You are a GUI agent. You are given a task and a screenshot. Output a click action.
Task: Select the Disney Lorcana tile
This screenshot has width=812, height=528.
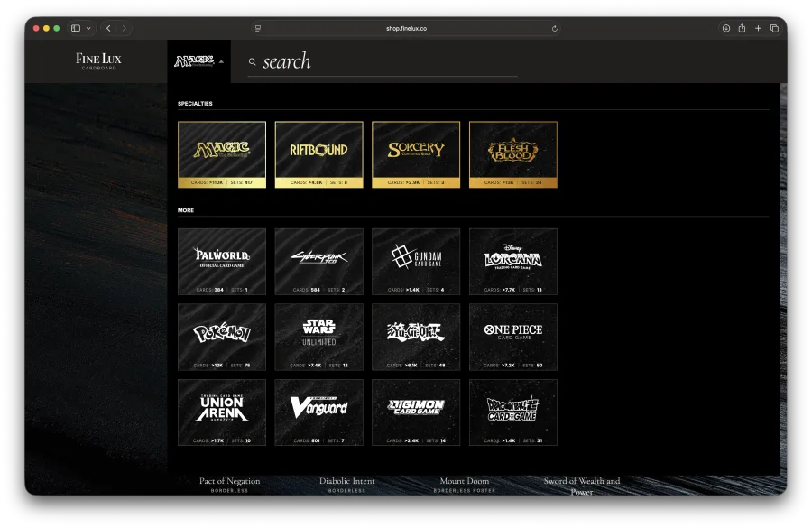[513, 262]
